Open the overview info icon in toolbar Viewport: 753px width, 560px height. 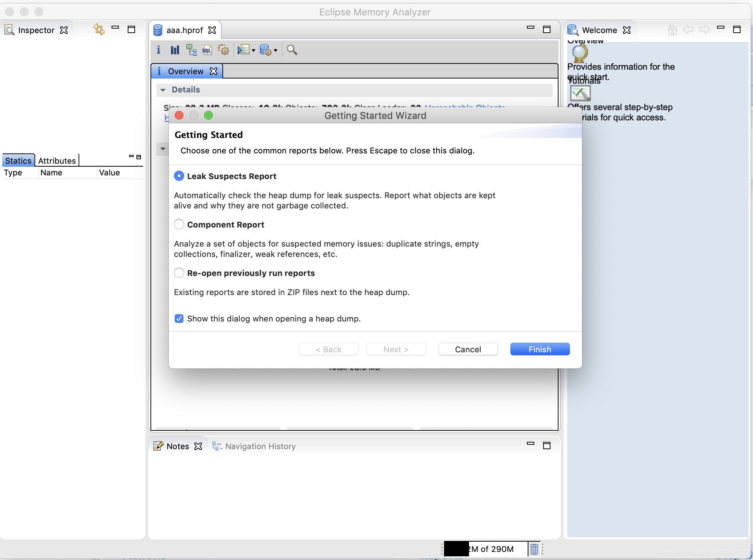point(159,50)
